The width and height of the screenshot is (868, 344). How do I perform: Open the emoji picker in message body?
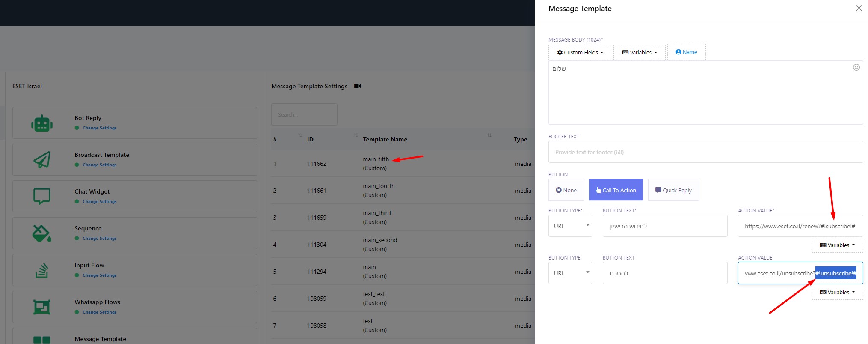(856, 67)
